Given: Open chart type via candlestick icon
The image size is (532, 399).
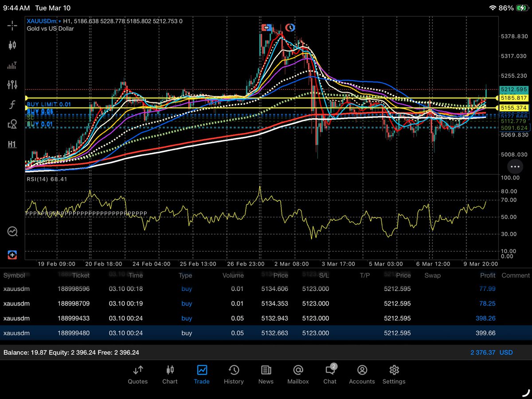Looking at the screenshot, I should click(x=12, y=45).
